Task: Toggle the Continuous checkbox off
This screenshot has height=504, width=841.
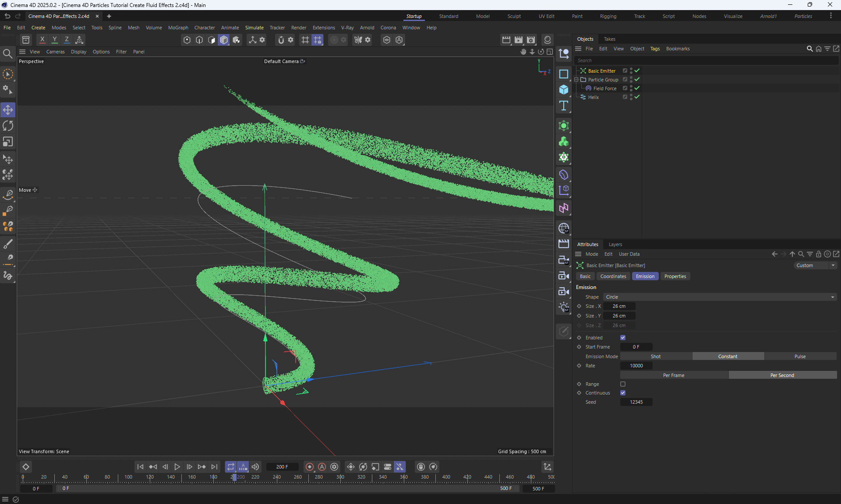Action: 623,393
